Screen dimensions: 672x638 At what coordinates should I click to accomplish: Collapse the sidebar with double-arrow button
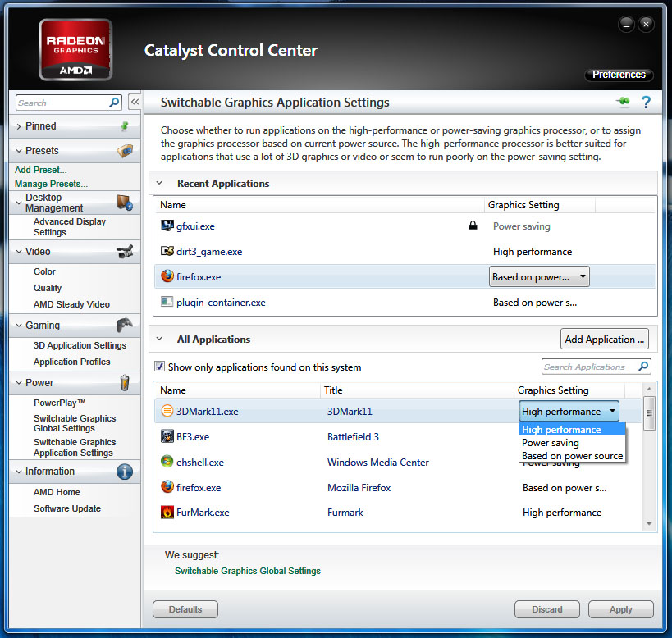135,103
